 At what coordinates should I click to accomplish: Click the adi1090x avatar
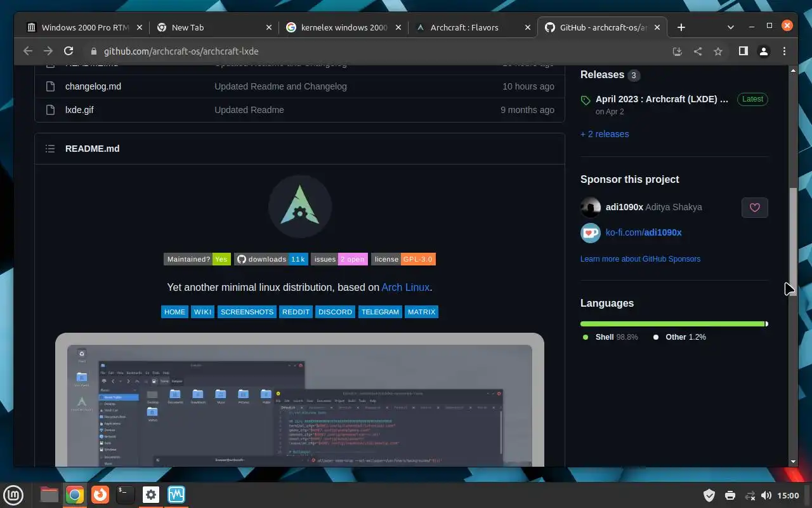tap(591, 207)
